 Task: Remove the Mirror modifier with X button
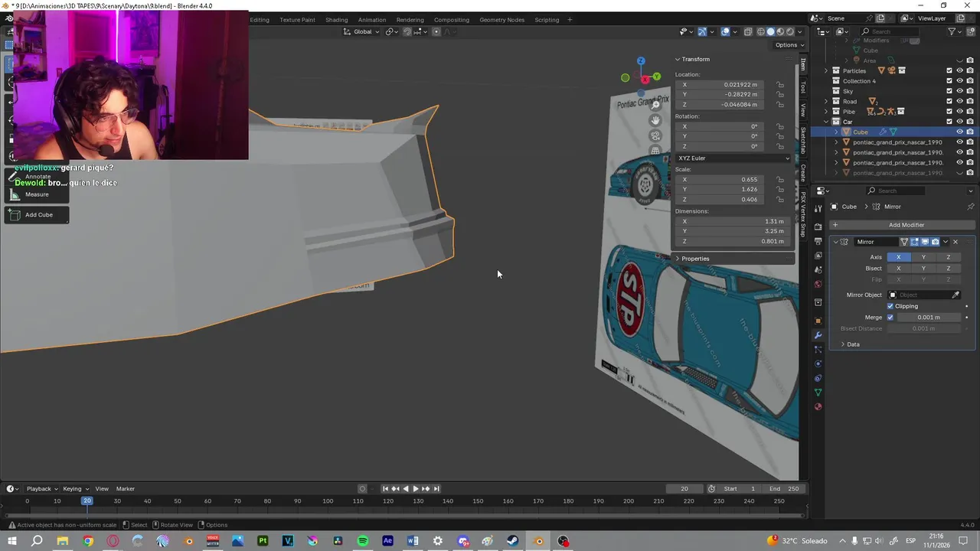coord(955,242)
